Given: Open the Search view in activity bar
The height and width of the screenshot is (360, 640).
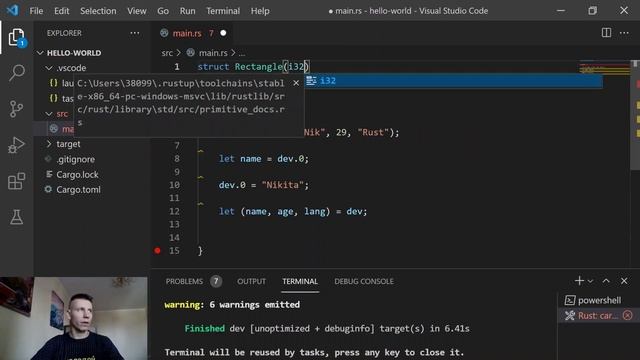Looking at the screenshot, I should click(16, 73).
